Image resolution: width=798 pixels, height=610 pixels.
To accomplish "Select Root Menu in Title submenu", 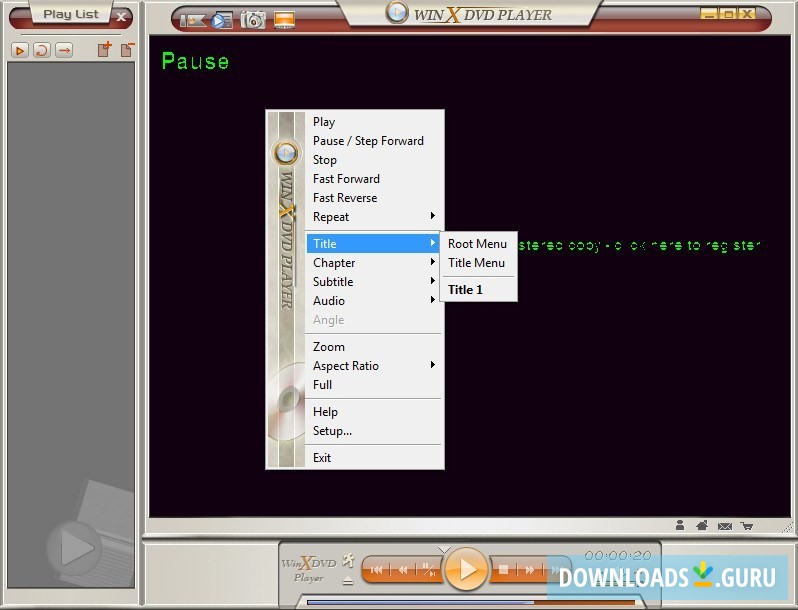I will (478, 244).
